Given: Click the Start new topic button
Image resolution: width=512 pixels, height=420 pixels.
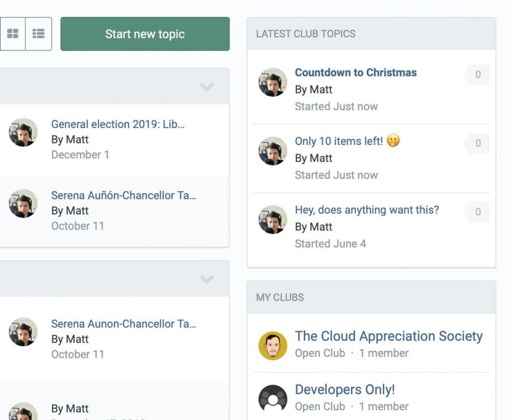Looking at the screenshot, I should click(x=145, y=34).
